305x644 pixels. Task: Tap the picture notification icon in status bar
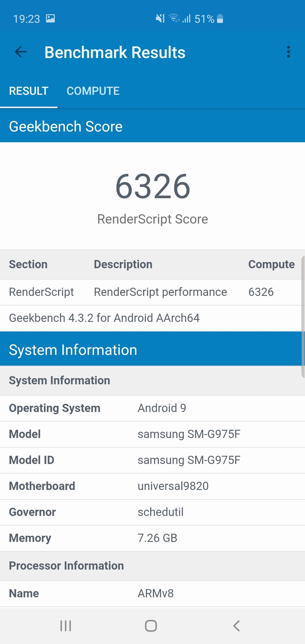(50, 19)
